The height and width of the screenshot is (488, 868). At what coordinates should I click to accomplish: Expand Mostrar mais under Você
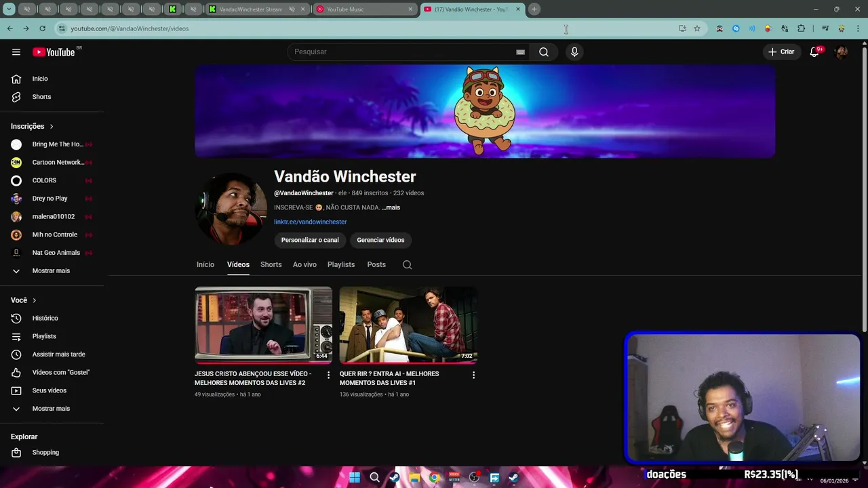(x=52, y=409)
